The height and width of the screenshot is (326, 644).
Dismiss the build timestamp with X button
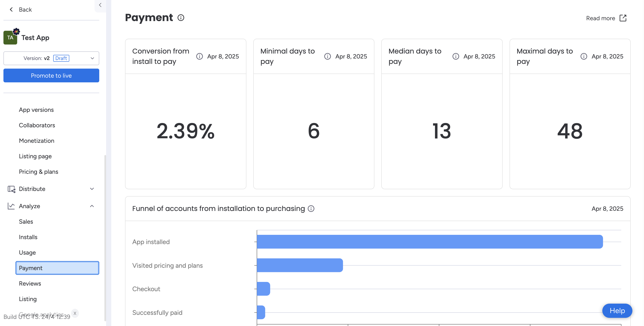[75, 313]
